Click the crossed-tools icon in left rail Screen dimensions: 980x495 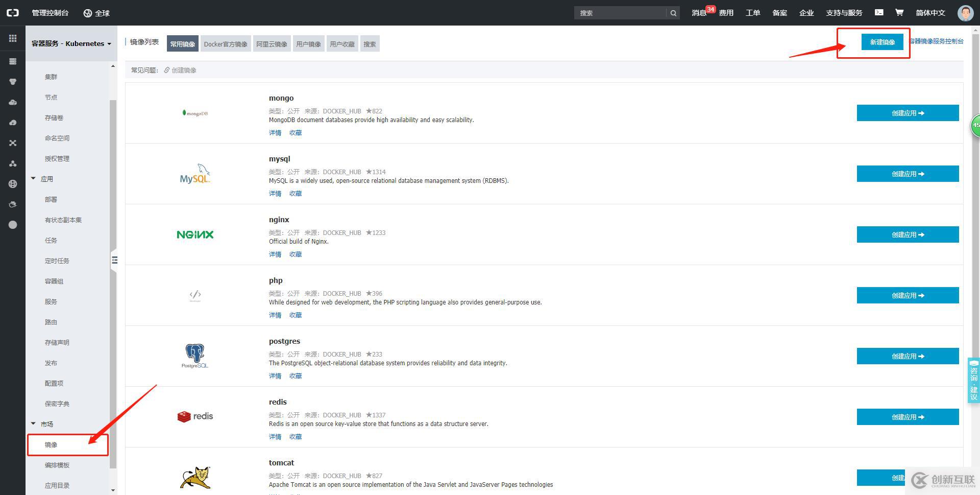13,143
